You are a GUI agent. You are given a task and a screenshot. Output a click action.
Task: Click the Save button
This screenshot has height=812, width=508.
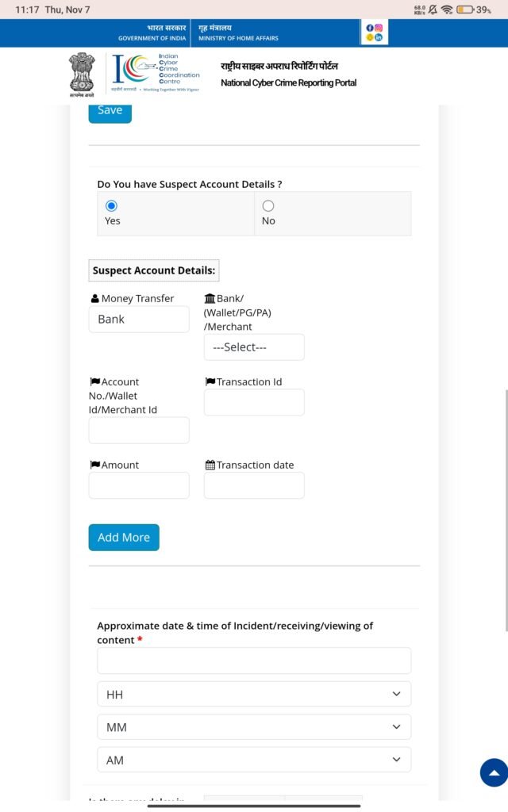[x=110, y=113]
